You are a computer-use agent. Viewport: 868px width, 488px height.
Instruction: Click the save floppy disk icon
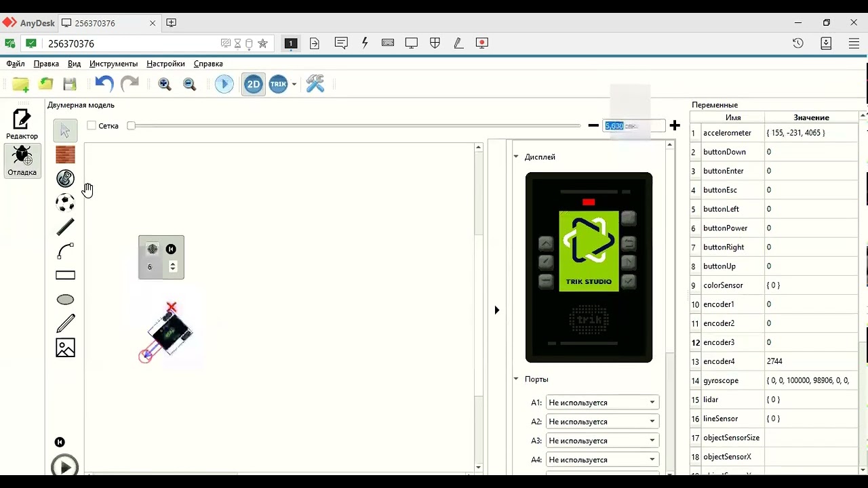[70, 84]
